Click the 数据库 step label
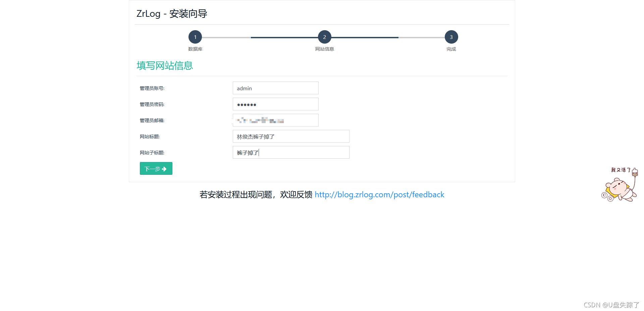 tap(195, 49)
